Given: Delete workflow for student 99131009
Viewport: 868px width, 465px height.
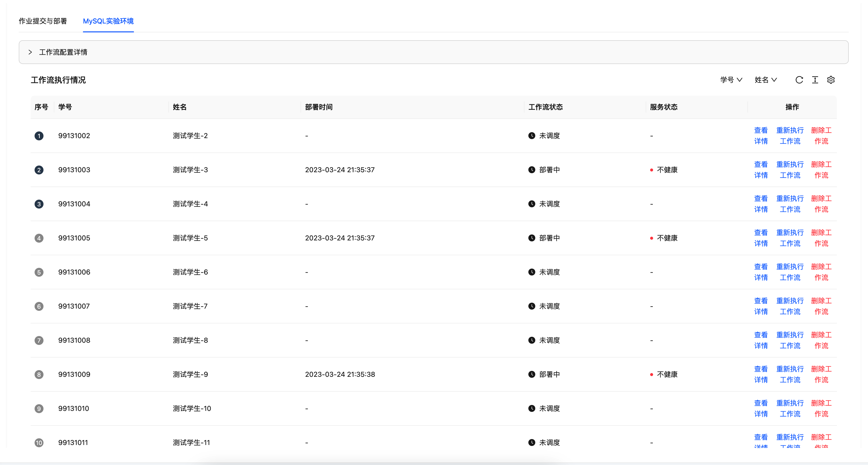Looking at the screenshot, I should click(821, 374).
